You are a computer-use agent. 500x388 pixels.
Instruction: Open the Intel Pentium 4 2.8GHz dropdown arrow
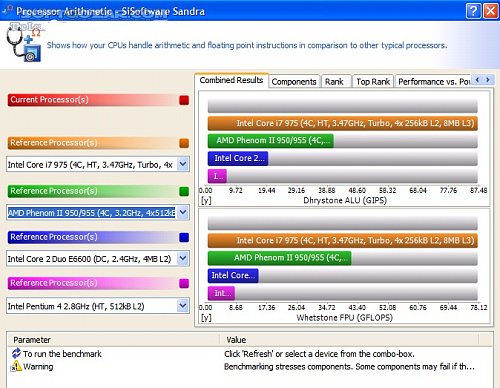(x=183, y=305)
